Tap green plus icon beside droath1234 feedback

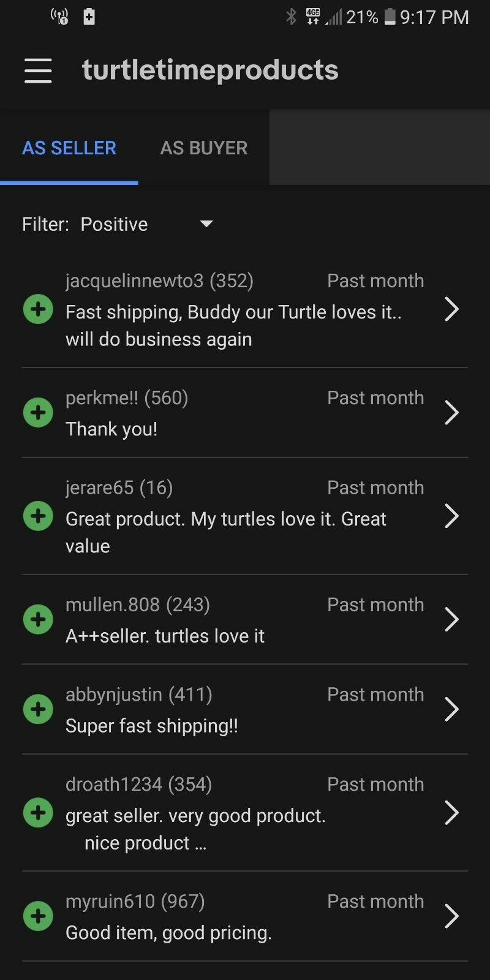(x=38, y=813)
